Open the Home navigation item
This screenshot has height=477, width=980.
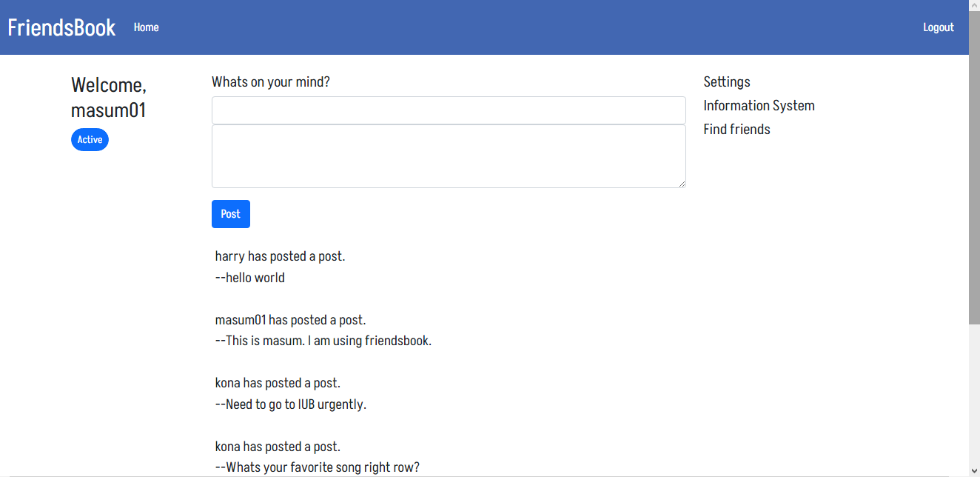point(146,27)
